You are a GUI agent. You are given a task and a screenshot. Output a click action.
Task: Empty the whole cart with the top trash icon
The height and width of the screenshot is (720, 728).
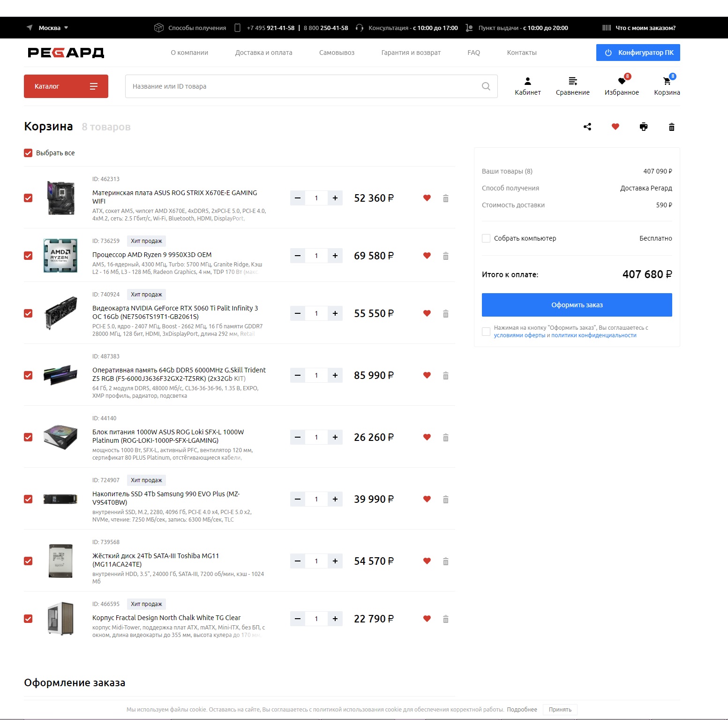pyautogui.click(x=672, y=127)
